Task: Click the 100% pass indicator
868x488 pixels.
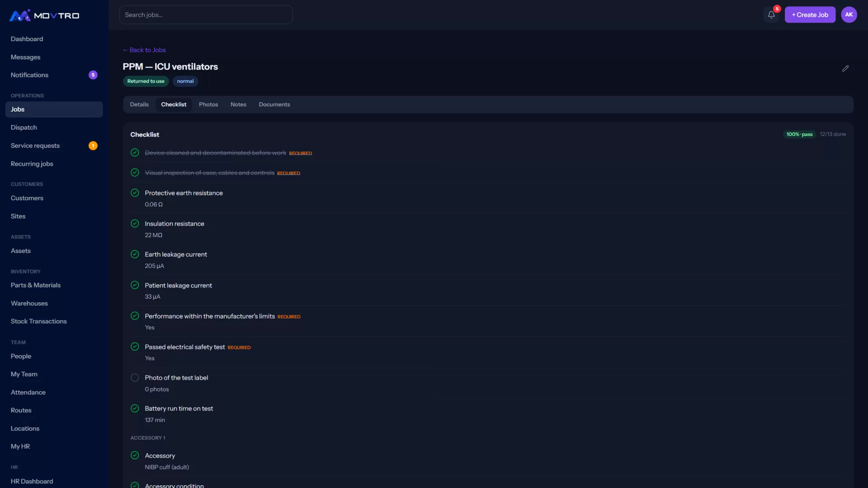Action: click(799, 134)
